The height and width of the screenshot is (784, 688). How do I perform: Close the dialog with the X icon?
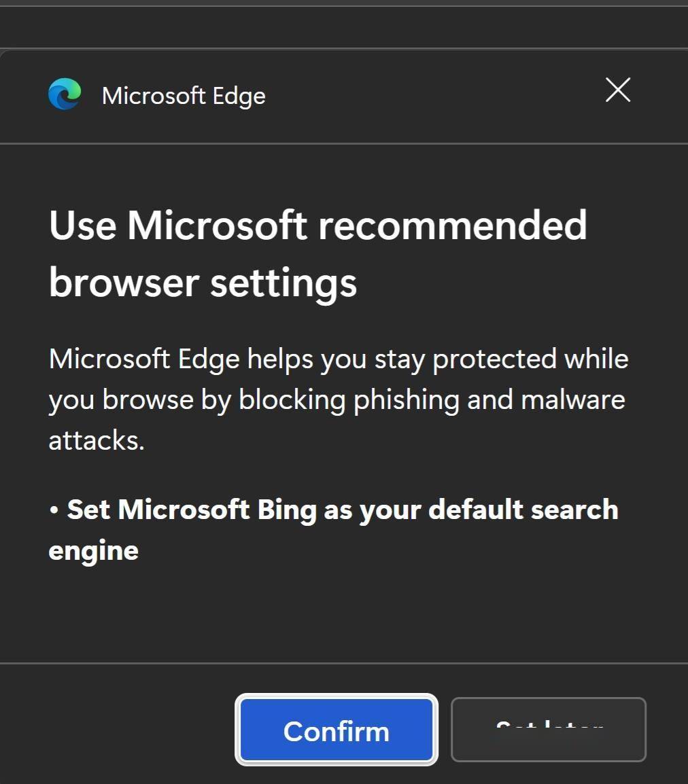(618, 90)
